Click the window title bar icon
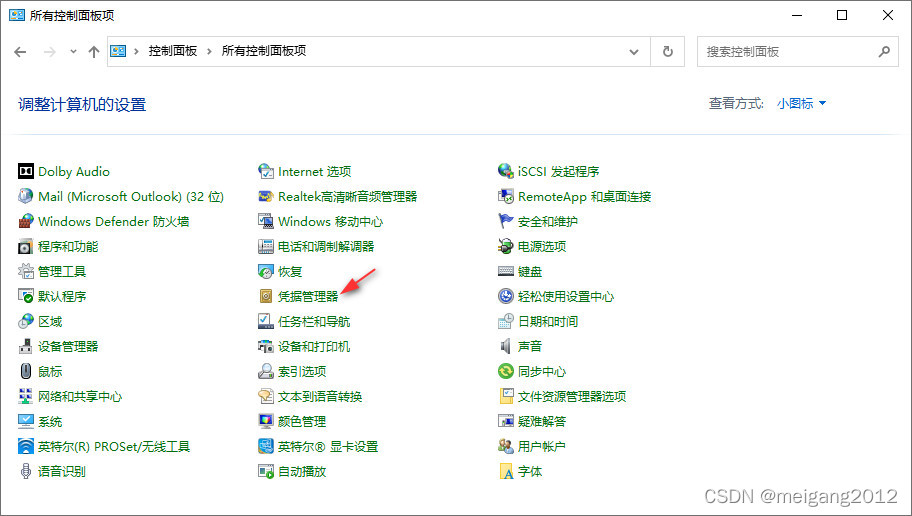Image resolution: width=912 pixels, height=516 pixels. pyautogui.click(x=17, y=15)
